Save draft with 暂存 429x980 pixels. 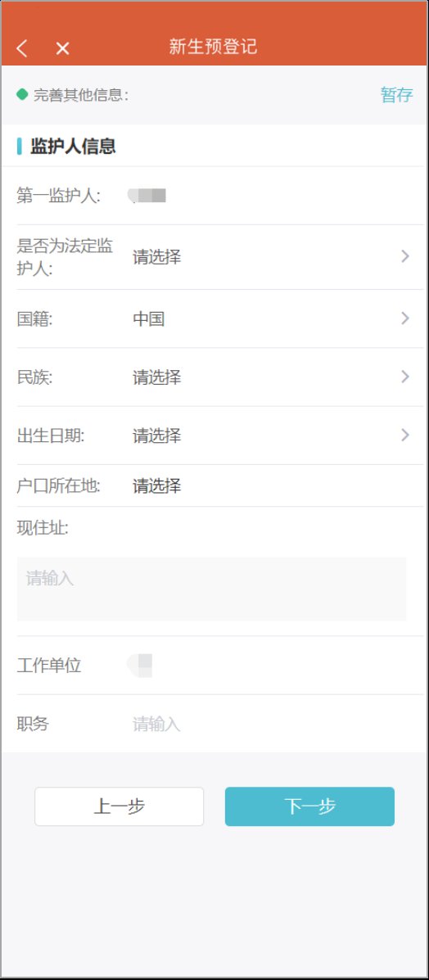pyautogui.click(x=396, y=95)
